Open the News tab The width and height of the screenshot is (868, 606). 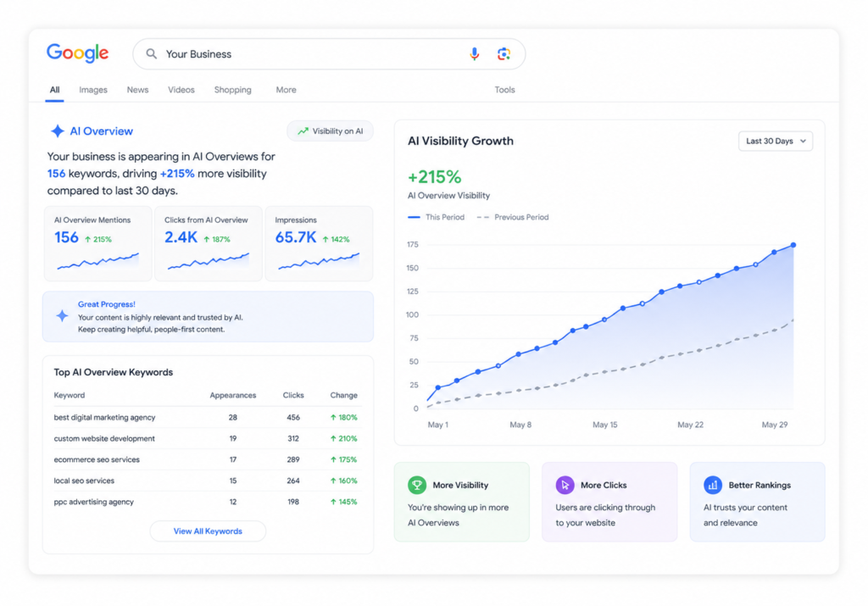(137, 90)
